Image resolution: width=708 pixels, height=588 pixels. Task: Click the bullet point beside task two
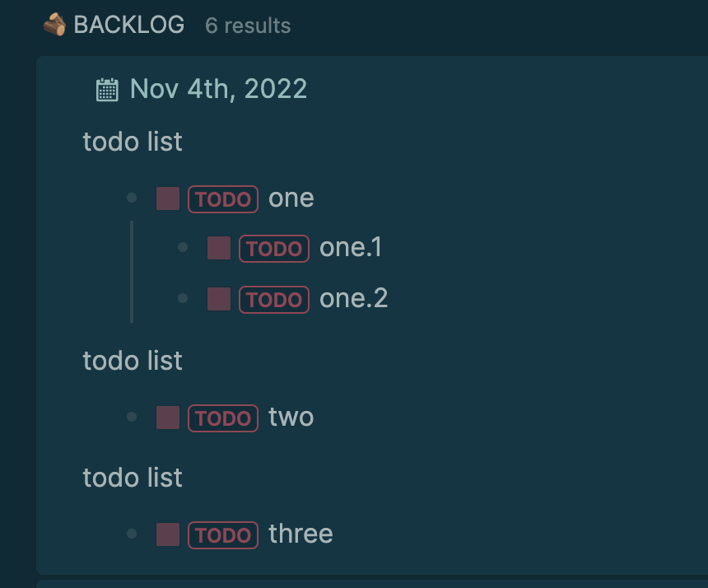pyautogui.click(x=133, y=417)
